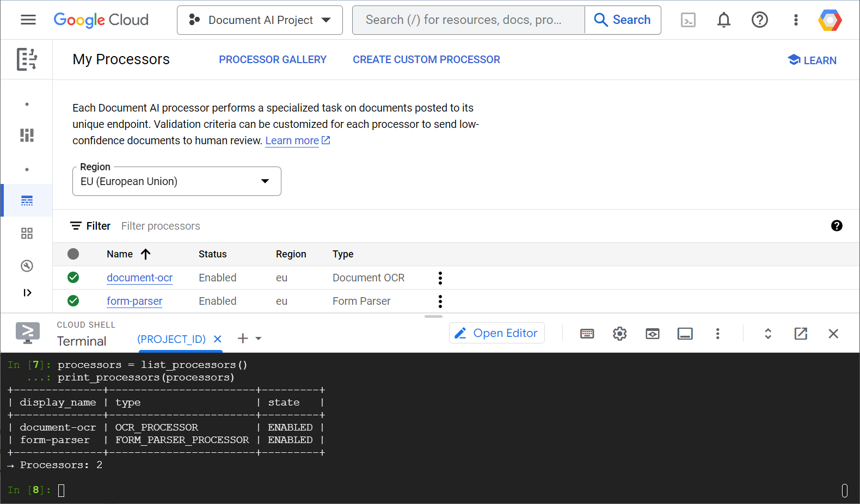Click the table help icon beside filter

click(x=837, y=226)
